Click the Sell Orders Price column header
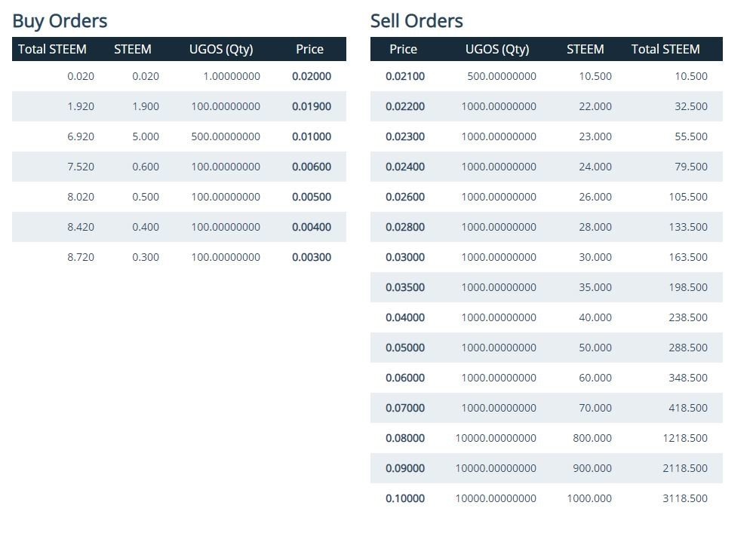Screen dimensions: 756x536 (403, 49)
